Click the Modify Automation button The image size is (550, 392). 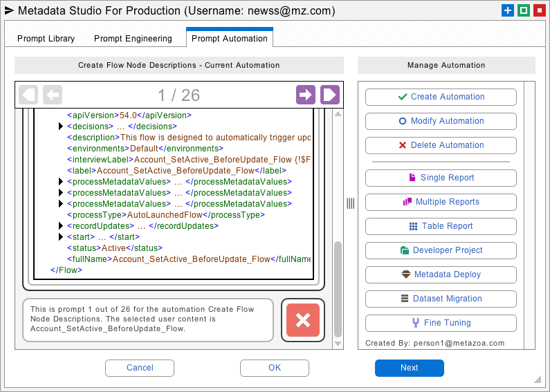click(x=441, y=121)
